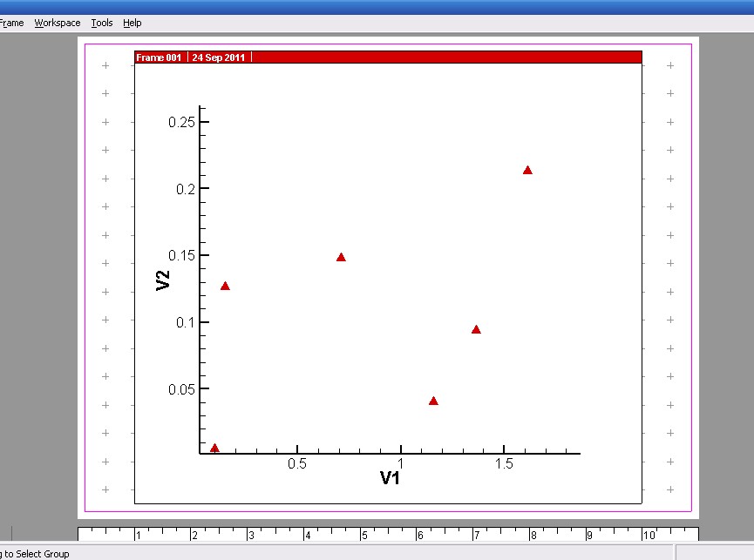This screenshot has height=560, width=754.
Task: Select the leftmost triangle marker near V2 0.125
Action: click(225, 287)
